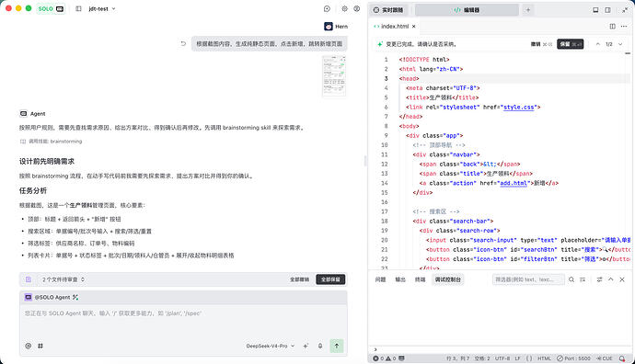Click the search icon beside console filter
Screen dimensions: 635x364
coord(571,279)
